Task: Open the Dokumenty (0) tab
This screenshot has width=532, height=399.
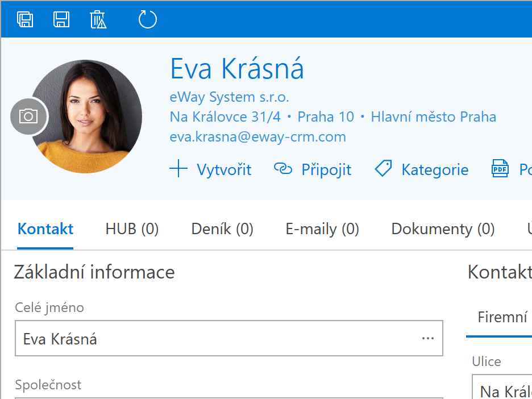Action: (x=443, y=229)
